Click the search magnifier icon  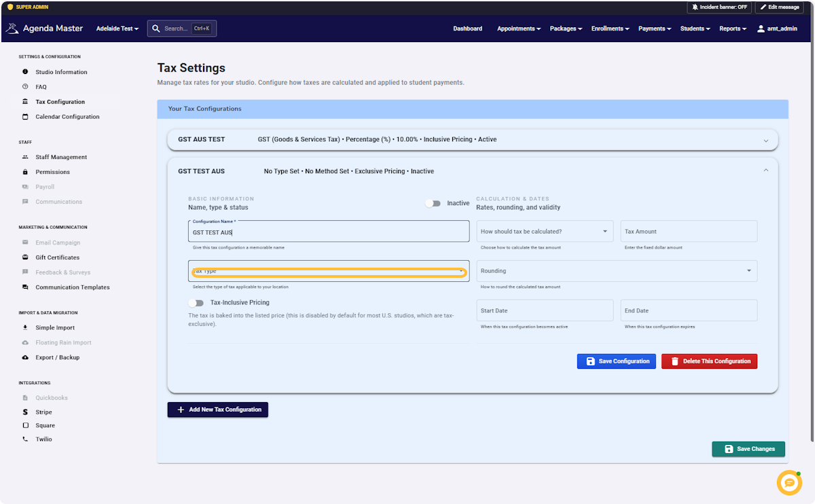(156, 29)
